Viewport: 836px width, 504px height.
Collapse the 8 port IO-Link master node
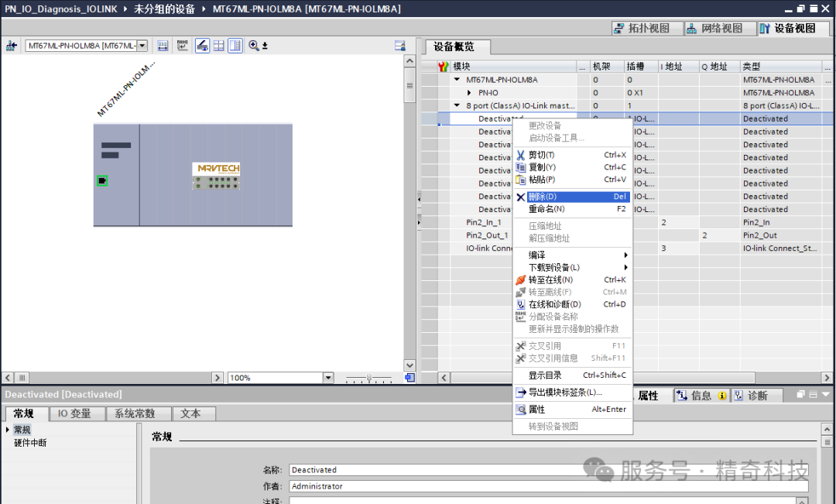pos(457,106)
